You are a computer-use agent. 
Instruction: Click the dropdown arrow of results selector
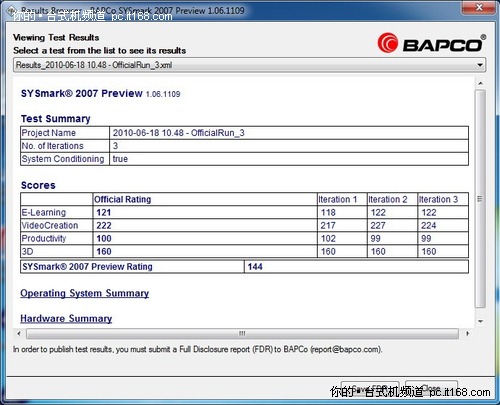[480, 65]
